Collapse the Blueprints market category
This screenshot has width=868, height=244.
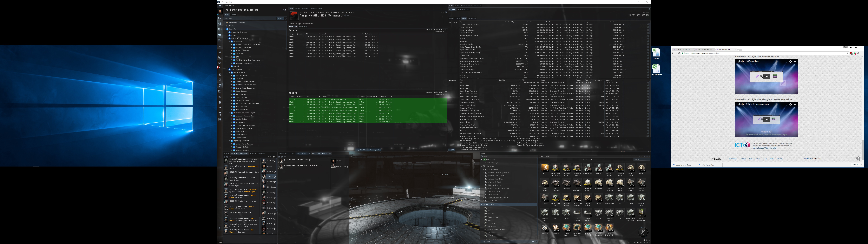[225, 29]
